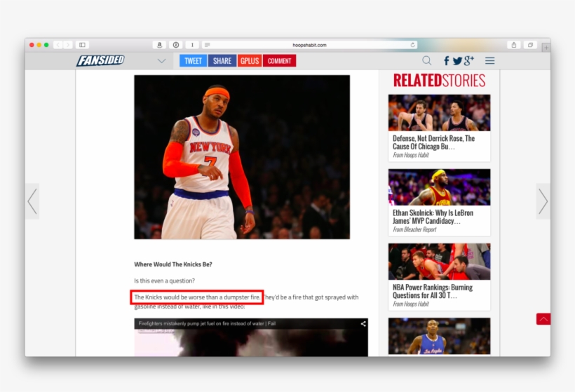Expand the FanSided dropdown chevron
Screen dimensions: 575x392
[162, 61]
